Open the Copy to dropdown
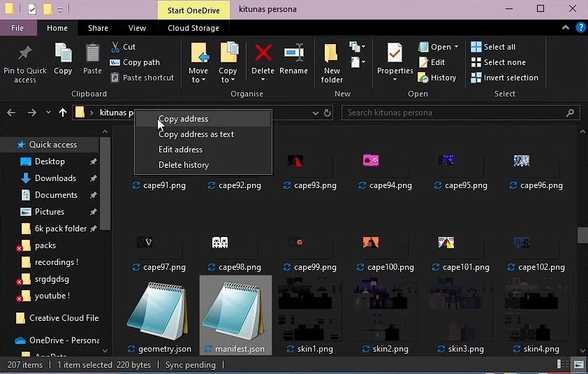 (x=228, y=75)
